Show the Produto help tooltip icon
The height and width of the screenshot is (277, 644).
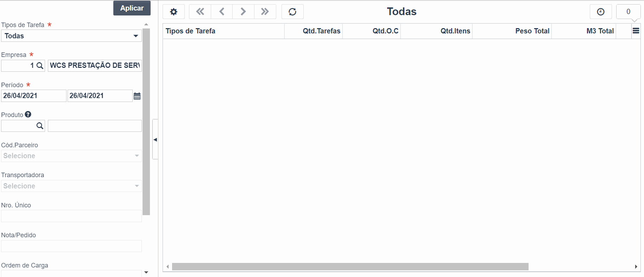pyautogui.click(x=28, y=114)
